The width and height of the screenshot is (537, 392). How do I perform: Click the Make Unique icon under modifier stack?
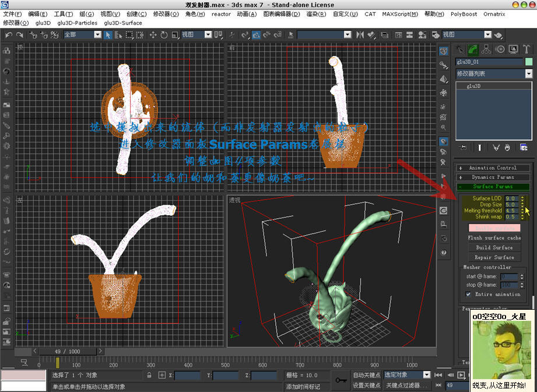click(x=496, y=148)
